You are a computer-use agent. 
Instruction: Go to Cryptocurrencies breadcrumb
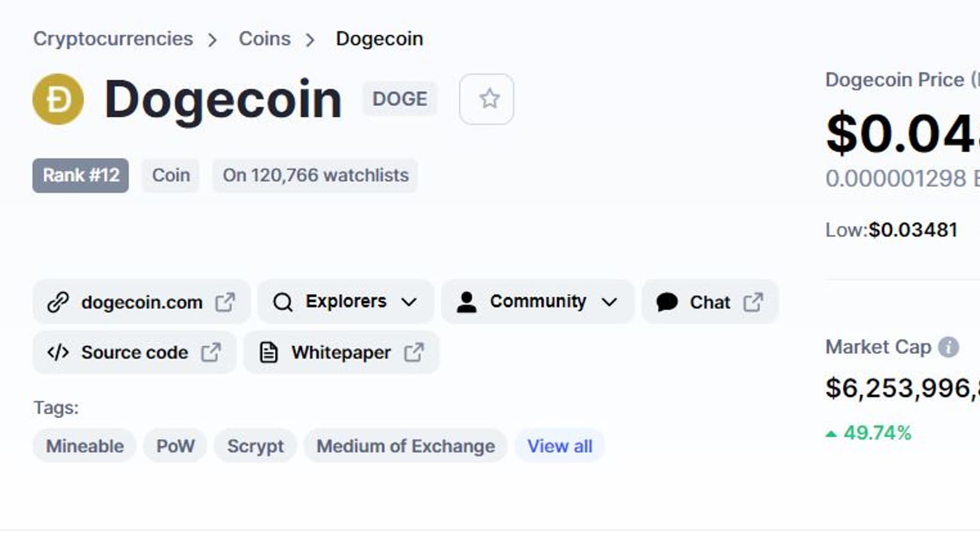click(x=113, y=39)
